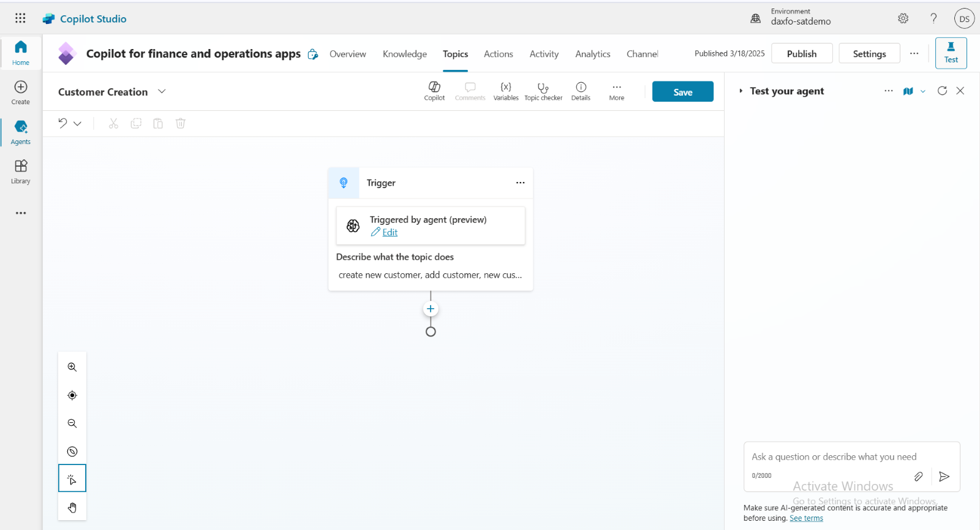The height and width of the screenshot is (530, 980).
Task: Go to the Analytics tab
Action: [x=592, y=54]
